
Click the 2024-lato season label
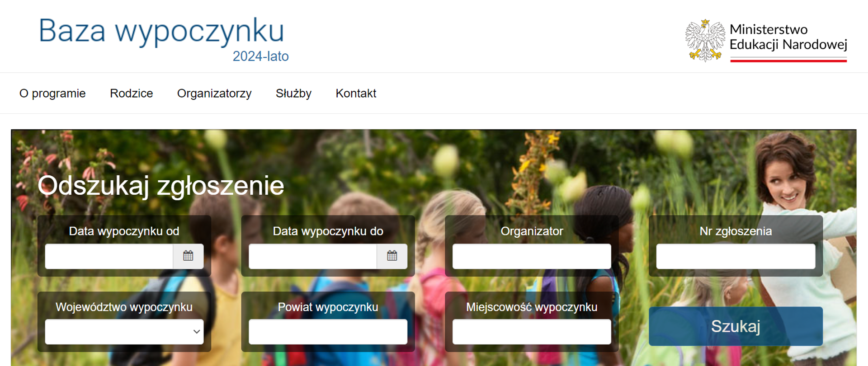(x=260, y=56)
